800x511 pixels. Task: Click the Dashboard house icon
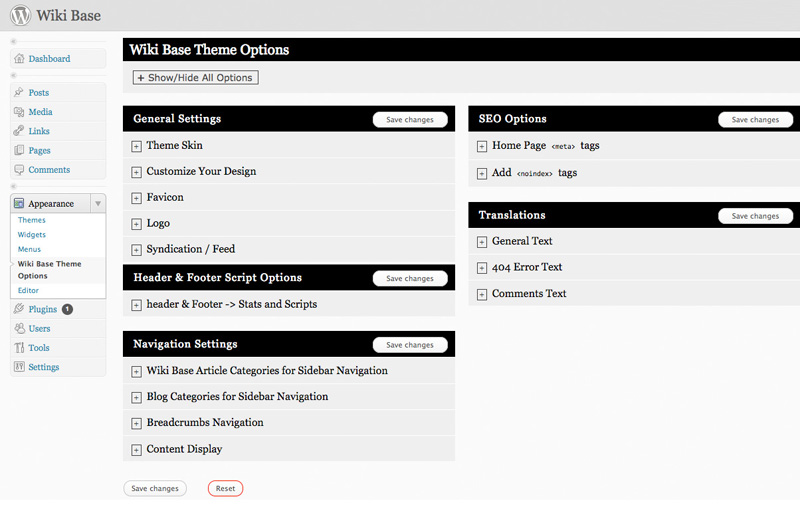pyautogui.click(x=19, y=58)
